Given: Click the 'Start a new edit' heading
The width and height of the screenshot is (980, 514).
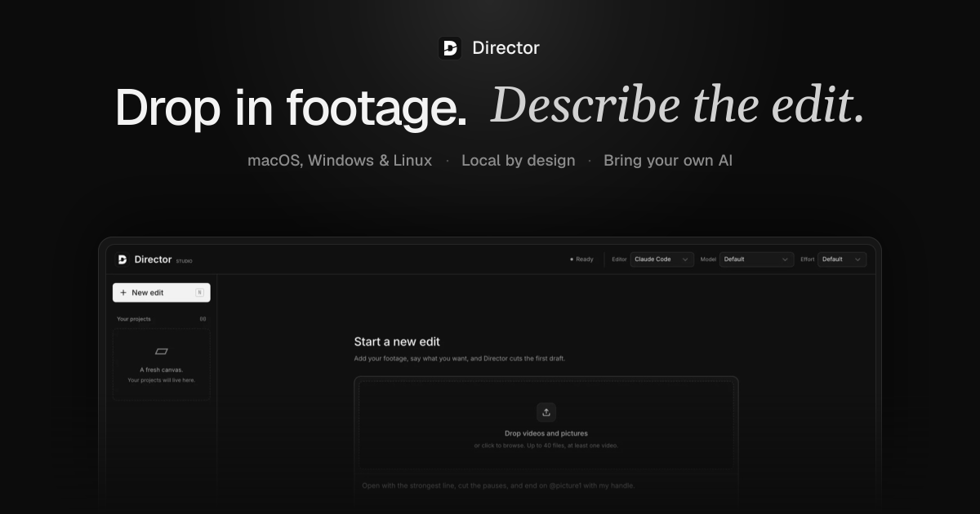Looking at the screenshot, I should 397,342.
